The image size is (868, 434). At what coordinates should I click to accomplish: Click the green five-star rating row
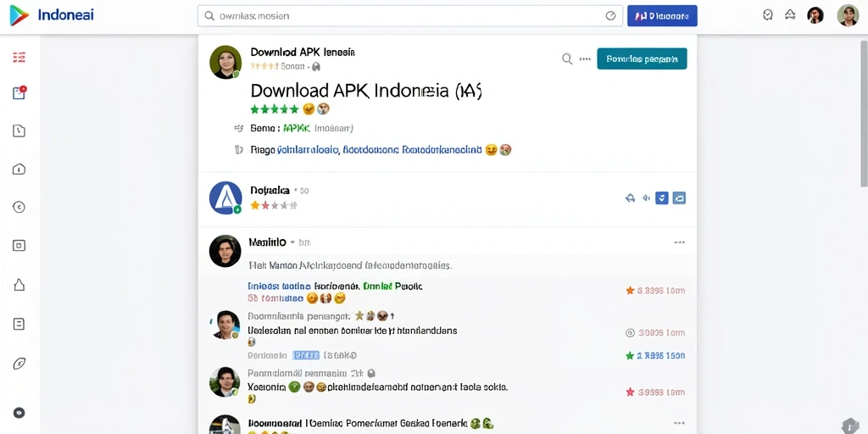pos(275,109)
